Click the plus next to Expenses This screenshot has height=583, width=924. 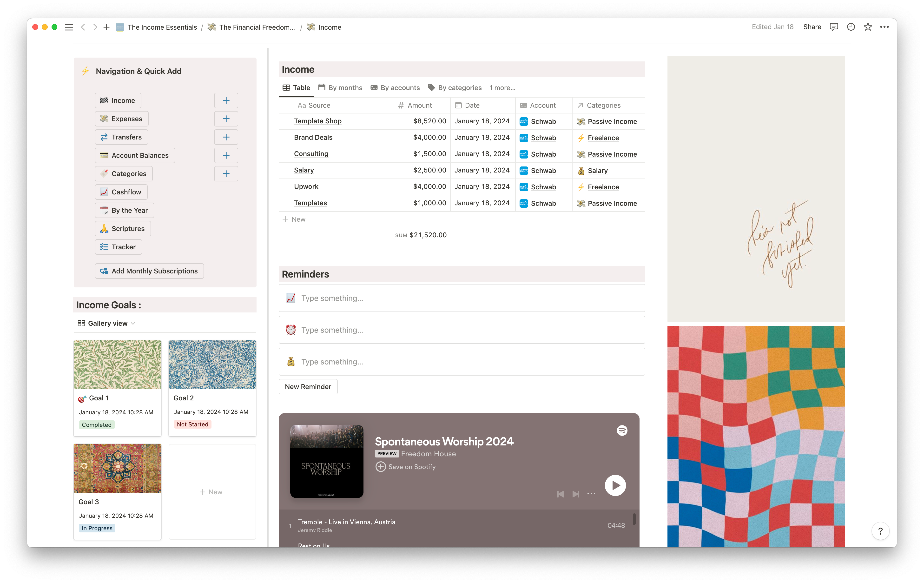[226, 119]
